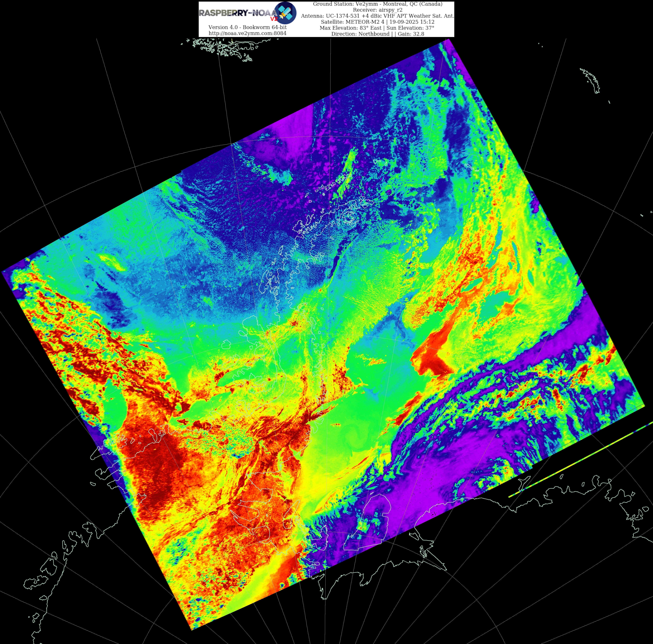Click 'Ground Station: Ve2ymm - Montreal, QC (Canada)' line
Image resolution: width=653 pixels, height=644 pixels.
click(378, 4)
